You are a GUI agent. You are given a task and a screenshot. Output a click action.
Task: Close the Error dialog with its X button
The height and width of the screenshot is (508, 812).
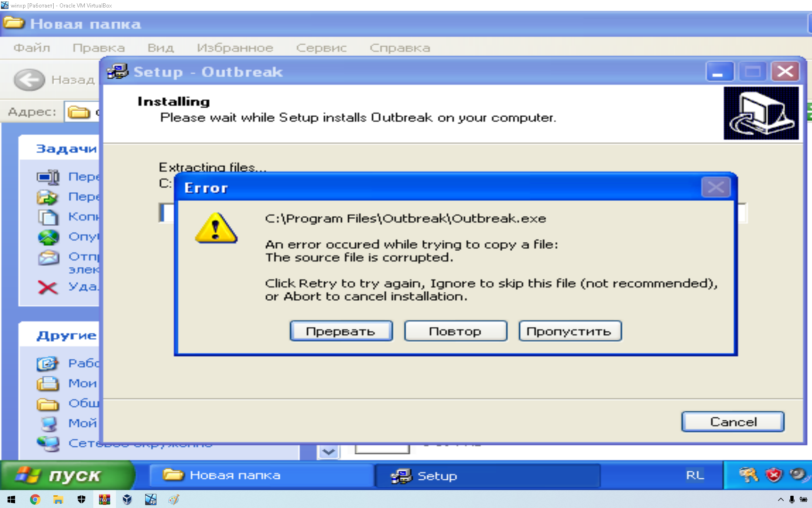(715, 187)
